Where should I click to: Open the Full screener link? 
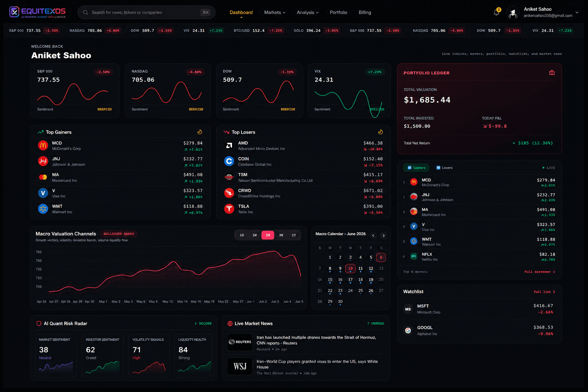point(540,272)
